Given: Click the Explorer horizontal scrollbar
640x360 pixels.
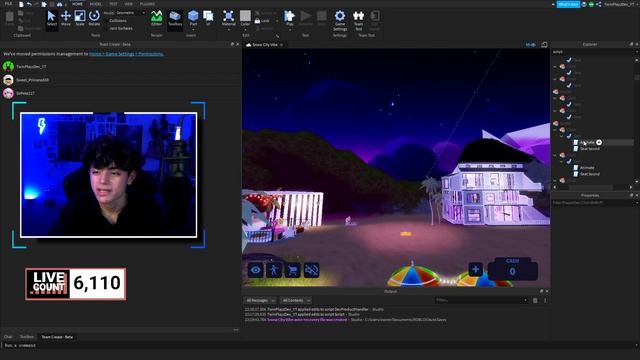Looking at the screenshot, I should (x=591, y=187).
